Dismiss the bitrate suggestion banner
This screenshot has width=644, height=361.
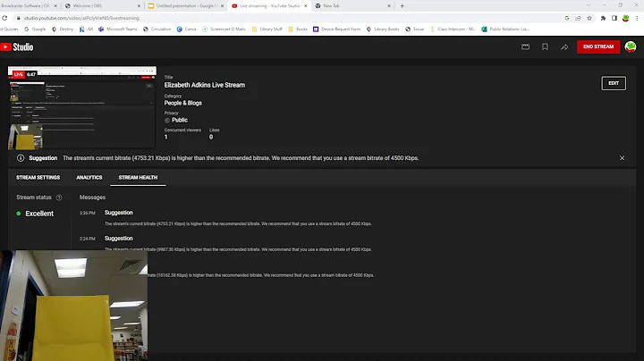tap(622, 158)
